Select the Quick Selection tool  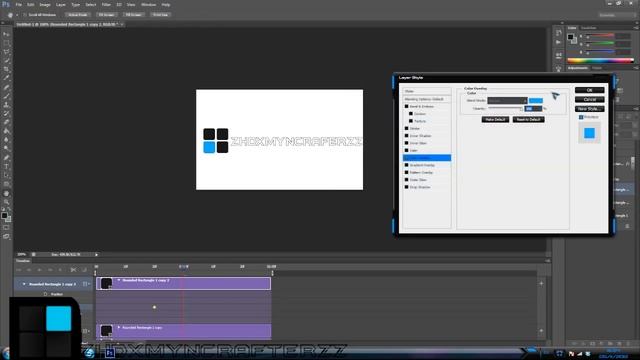click(x=6, y=61)
